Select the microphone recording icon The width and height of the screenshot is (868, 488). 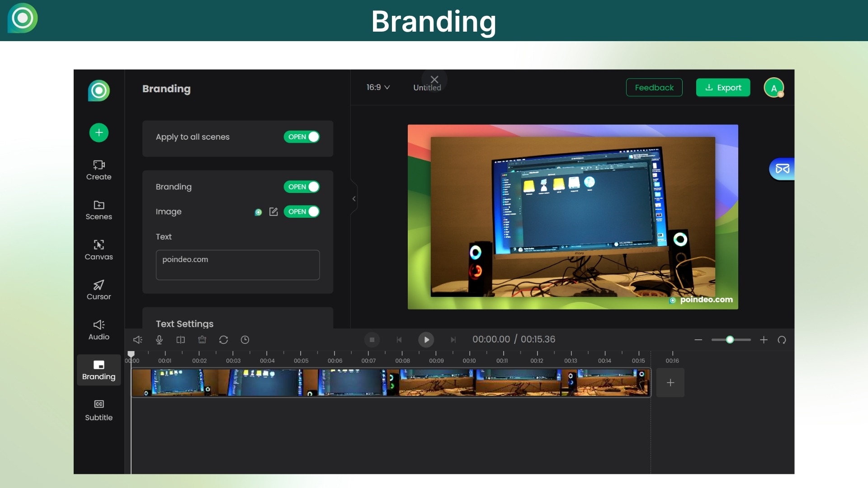coord(159,339)
